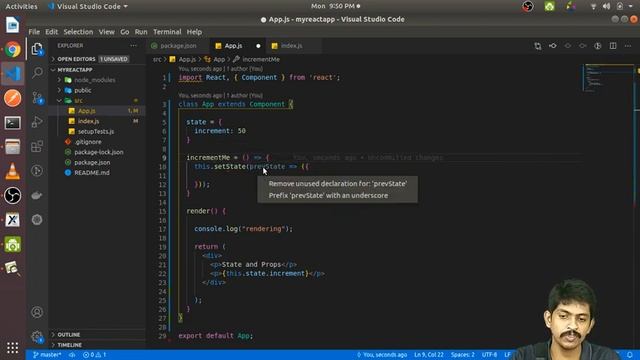This screenshot has width=640, height=360.
Task: Expand the Timeline section
Action: point(69,345)
